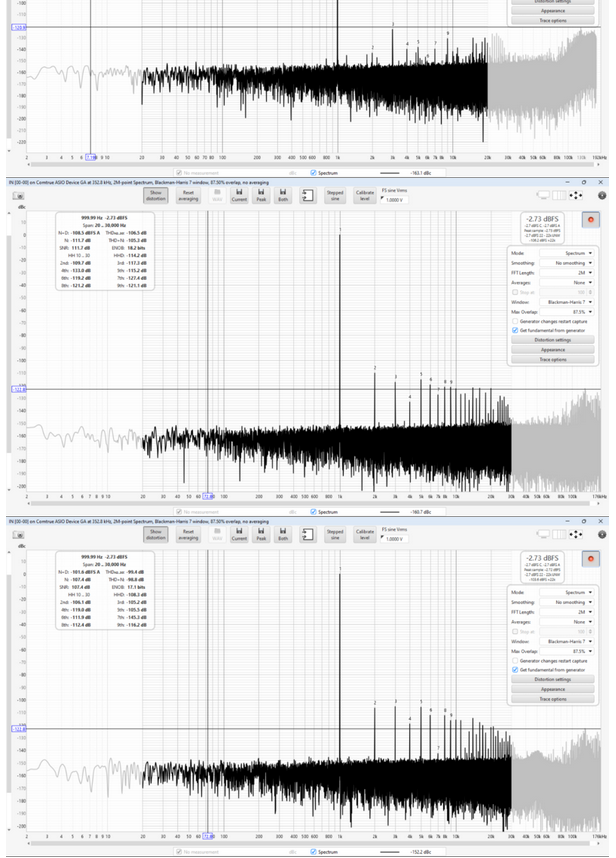Click the dark round icon in middle RTA window

[x=602, y=195]
